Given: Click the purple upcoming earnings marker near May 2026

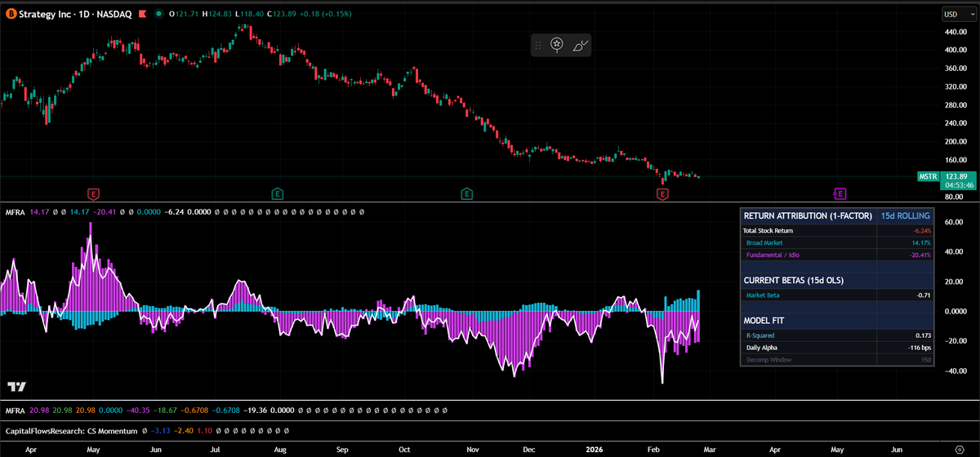Looking at the screenshot, I should [840, 193].
